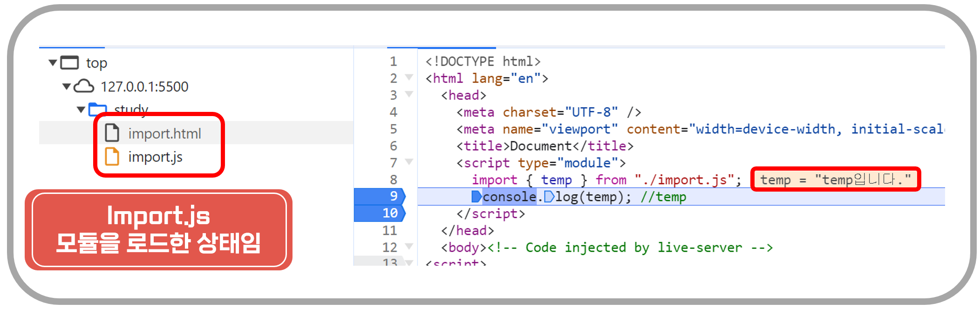The width and height of the screenshot is (980, 310).
Task: Set a breakpoint on line number 11
Action: pyautogui.click(x=390, y=230)
